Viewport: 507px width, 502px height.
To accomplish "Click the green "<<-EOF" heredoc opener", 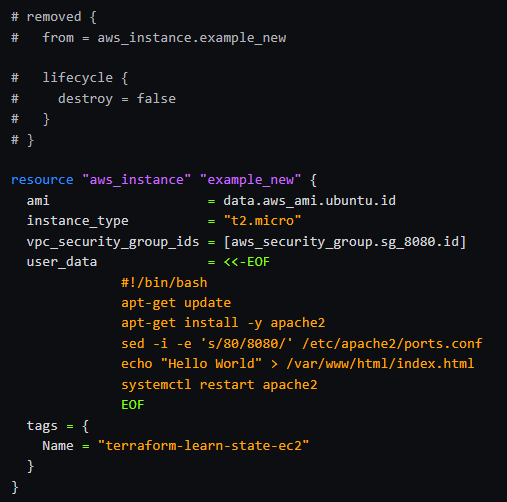I will click(x=246, y=262).
